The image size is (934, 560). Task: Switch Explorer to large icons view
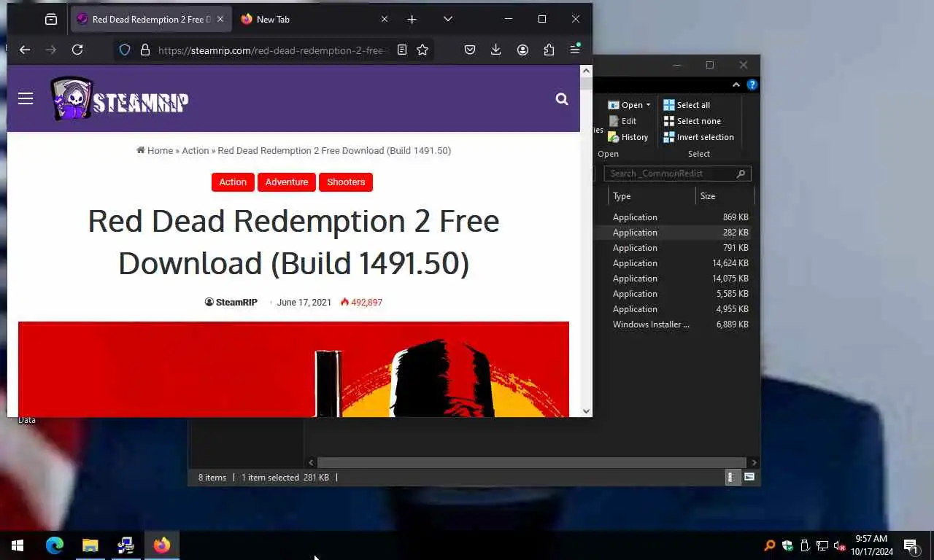[x=749, y=478]
